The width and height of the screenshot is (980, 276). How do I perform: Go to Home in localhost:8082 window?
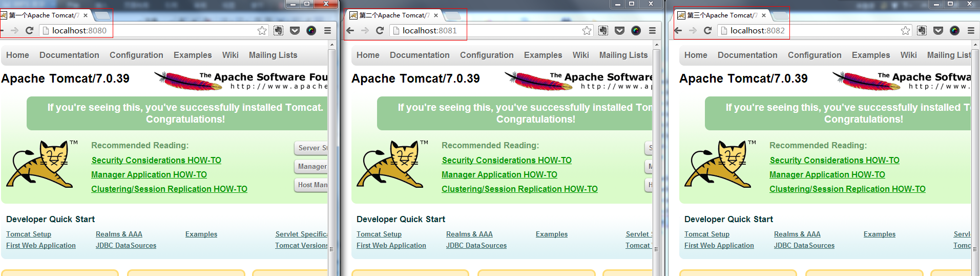click(696, 55)
